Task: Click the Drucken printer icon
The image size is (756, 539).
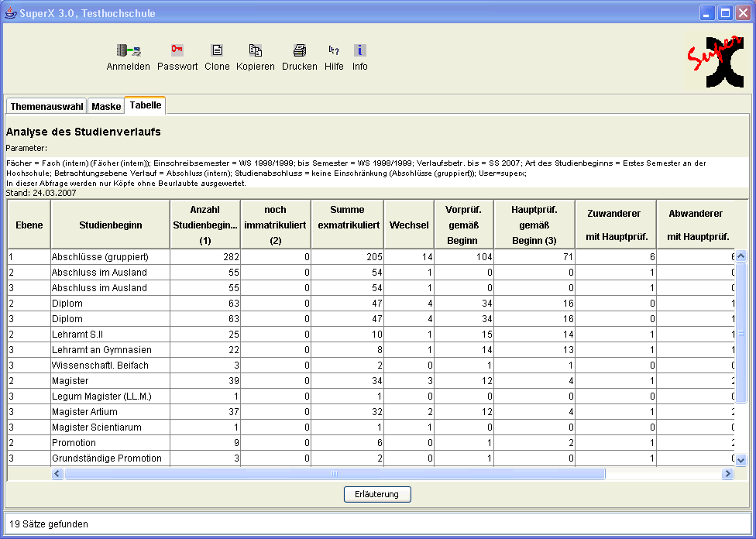Action: pos(299,51)
